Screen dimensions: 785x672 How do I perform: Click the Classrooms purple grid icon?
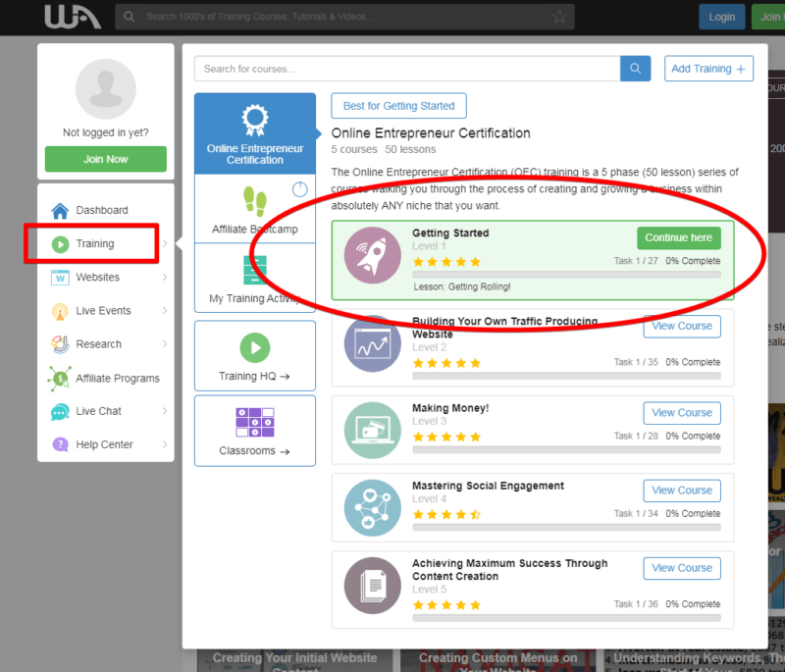(255, 423)
